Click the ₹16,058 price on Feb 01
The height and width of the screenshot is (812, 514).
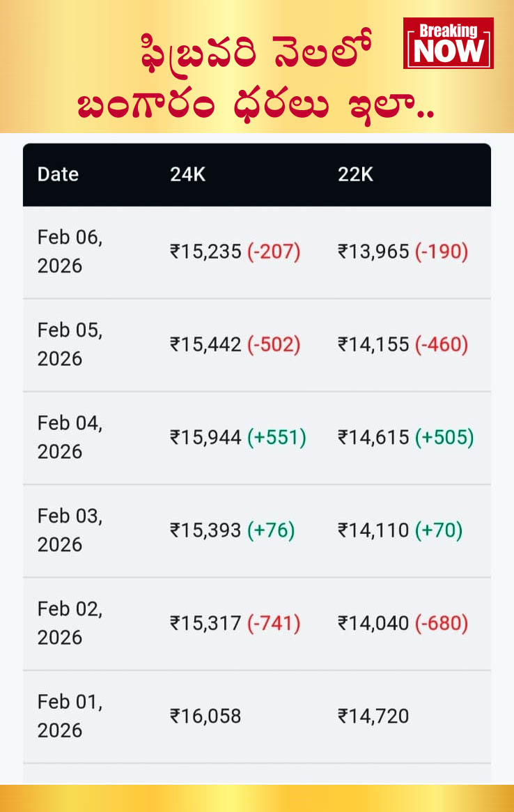(205, 716)
